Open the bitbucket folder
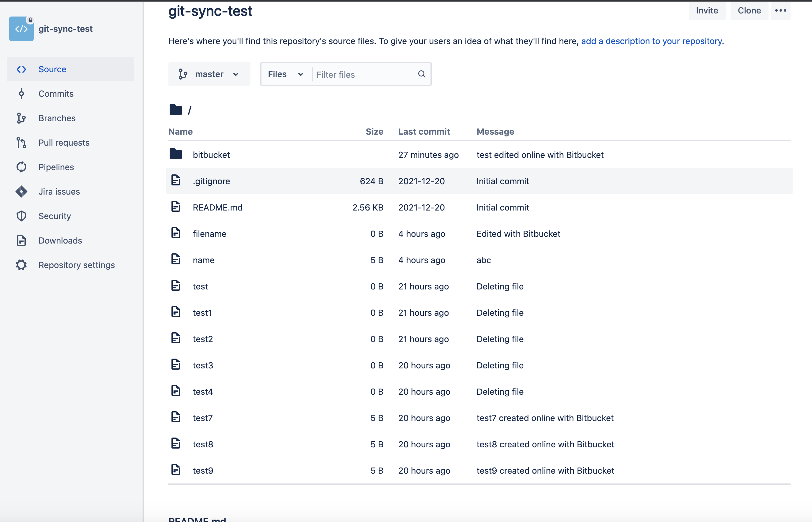Viewport: 812px width, 522px height. 211,155
